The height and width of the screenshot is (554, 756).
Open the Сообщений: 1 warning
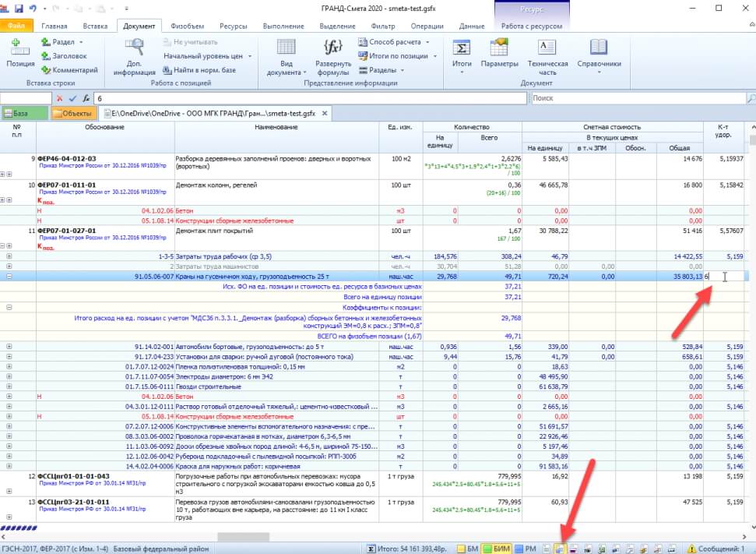click(x=716, y=549)
